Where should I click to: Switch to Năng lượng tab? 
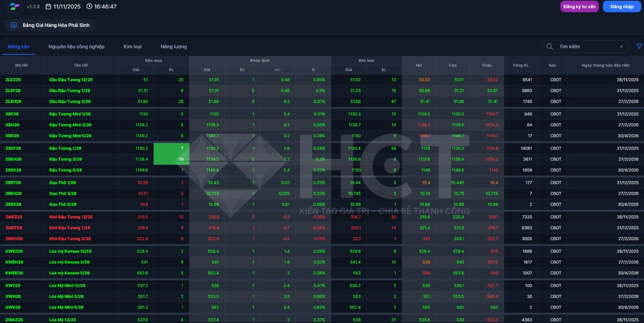click(x=173, y=47)
